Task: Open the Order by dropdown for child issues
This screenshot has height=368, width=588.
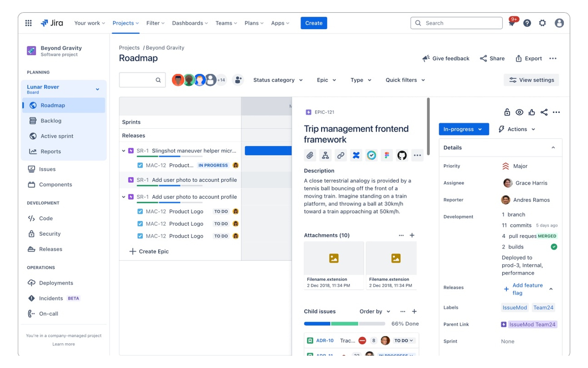Action: click(375, 311)
